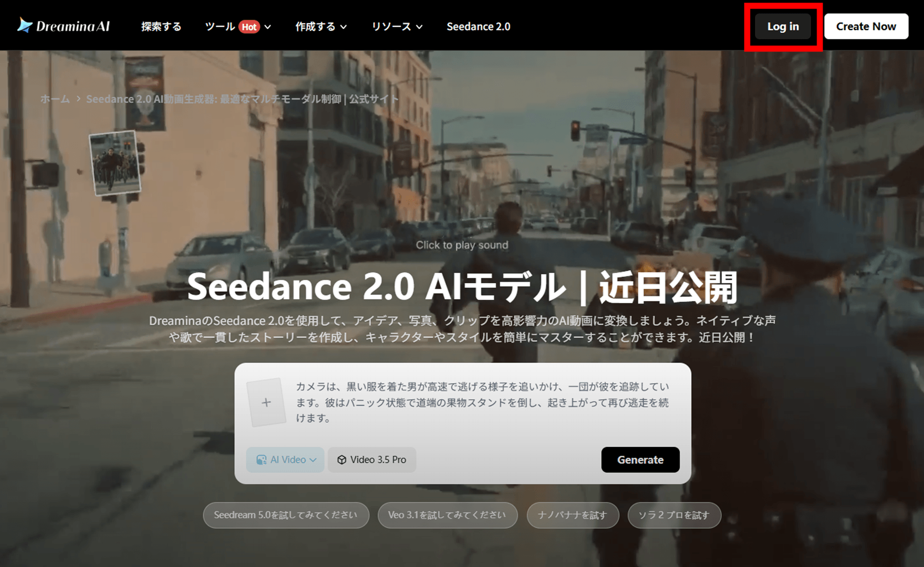Image resolution: width=924 pixels, height=567 pixels.
Task: Click the cube icon on Video 3.5 Pro
Action: click(341, 460)
